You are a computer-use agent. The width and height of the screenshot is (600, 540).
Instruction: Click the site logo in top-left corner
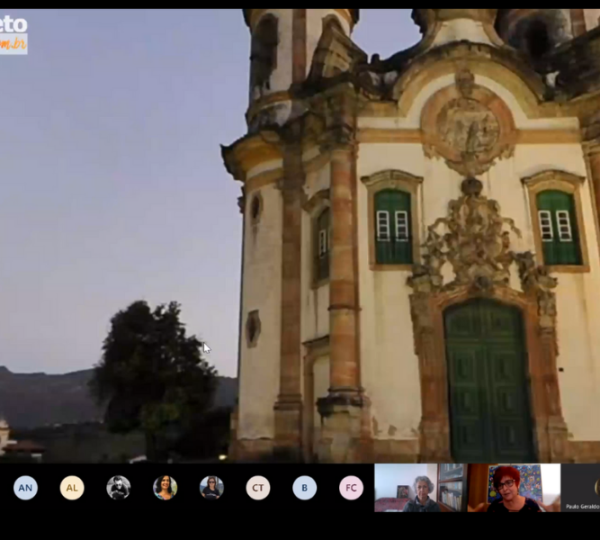(x=14, y=33)
